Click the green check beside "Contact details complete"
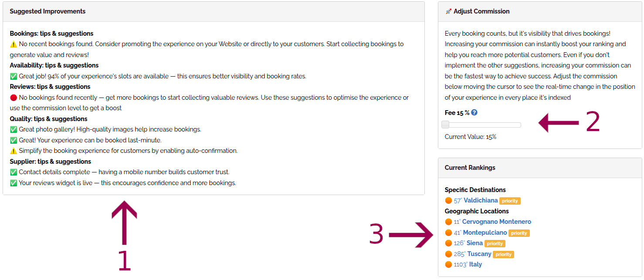The width and height of the screenshot is (644, 280). pyautogui.click(x=14, y=172)
